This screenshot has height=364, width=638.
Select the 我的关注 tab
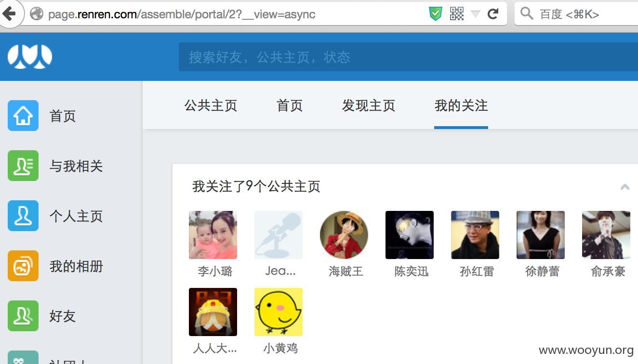coord(461,105)
